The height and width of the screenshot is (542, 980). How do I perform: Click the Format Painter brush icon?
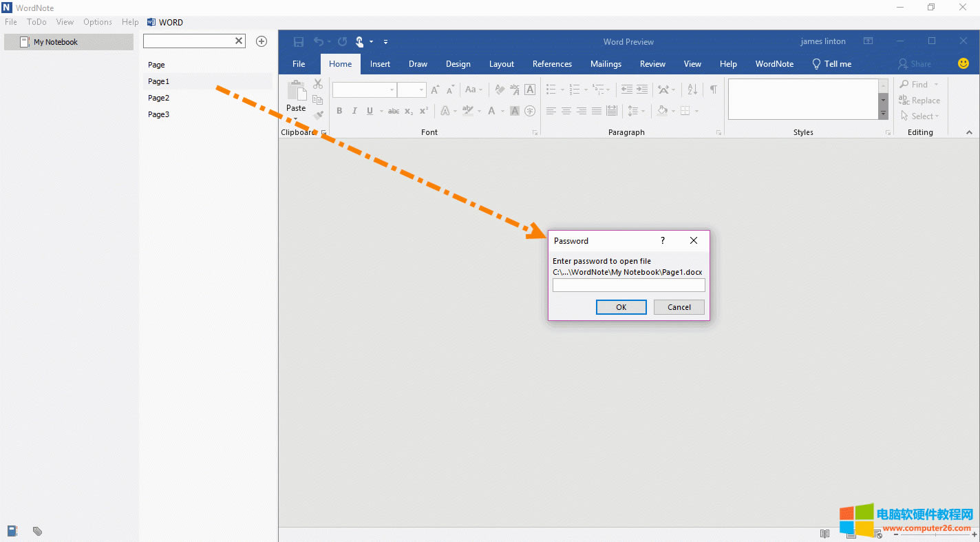coord(317,115)
